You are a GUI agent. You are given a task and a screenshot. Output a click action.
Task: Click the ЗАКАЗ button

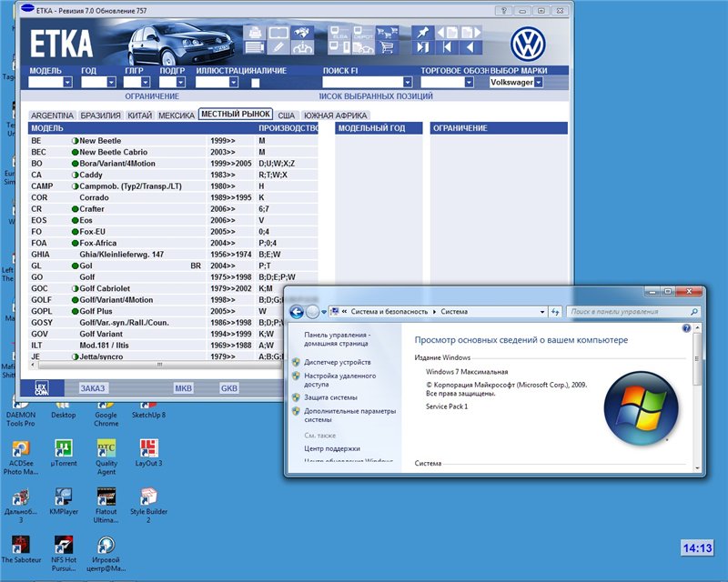[93, 388]
